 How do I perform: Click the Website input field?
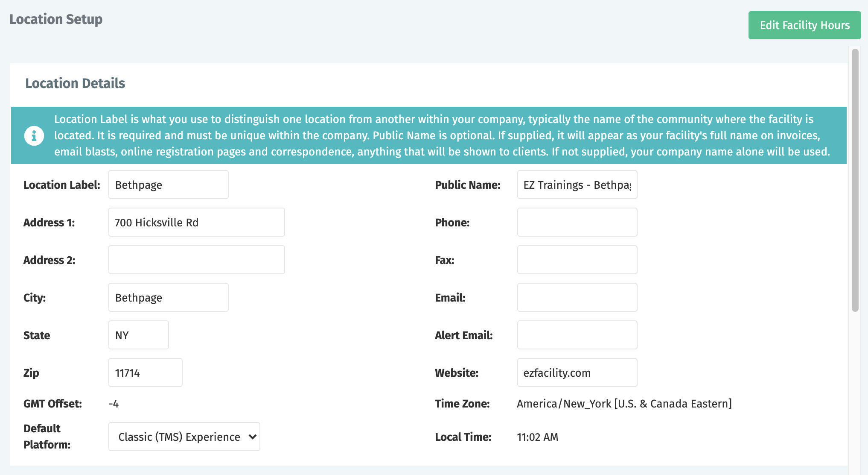click(577, 372)
